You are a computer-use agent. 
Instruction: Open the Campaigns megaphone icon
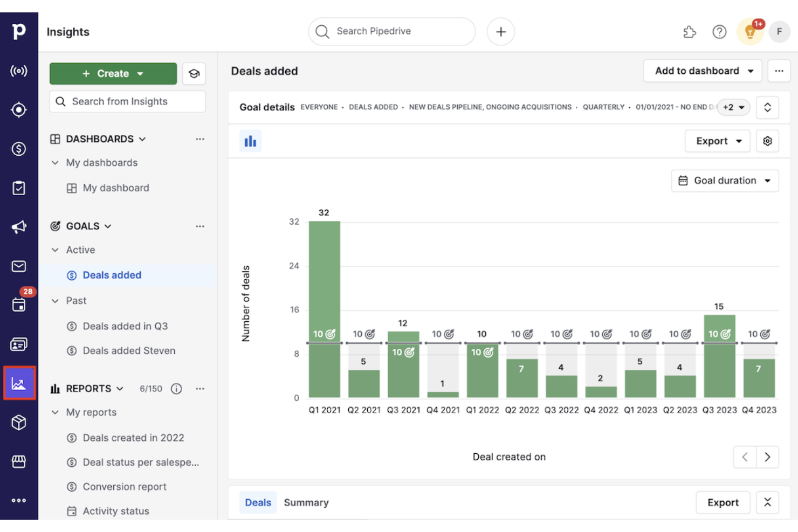[x=19, y=227]
